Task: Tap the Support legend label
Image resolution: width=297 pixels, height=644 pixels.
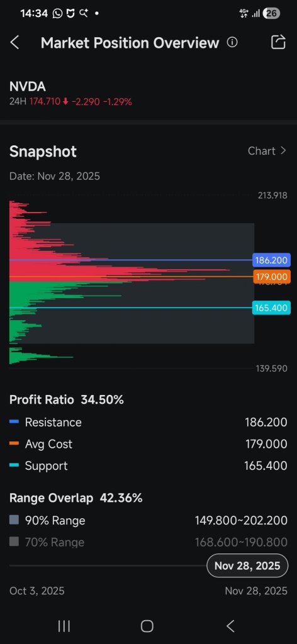Action: click(x=47, y=466)
